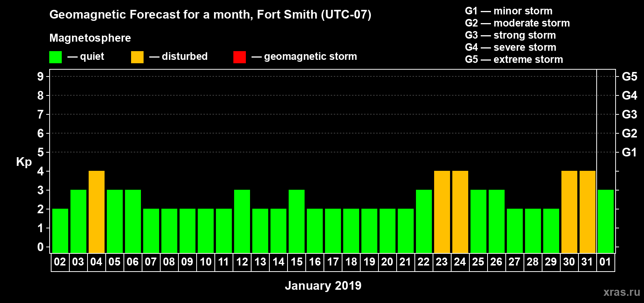This screenshot has width=644, height=303.
Task: Click the date label 28
Action: [533, 262]
